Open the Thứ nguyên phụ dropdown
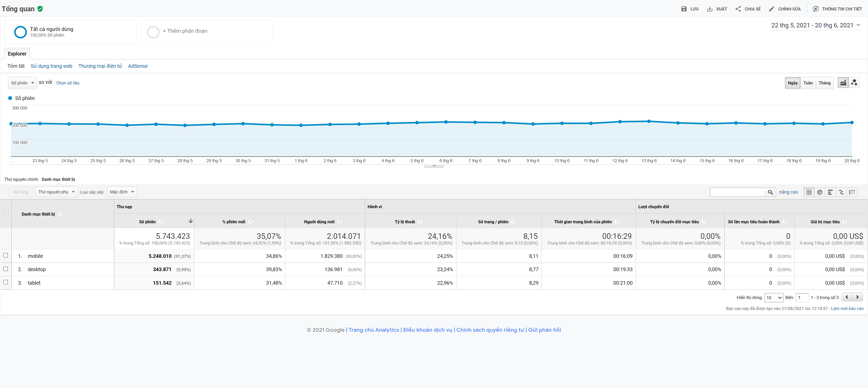The width and height of the screenshot is (868, 388). coord(56,192)
